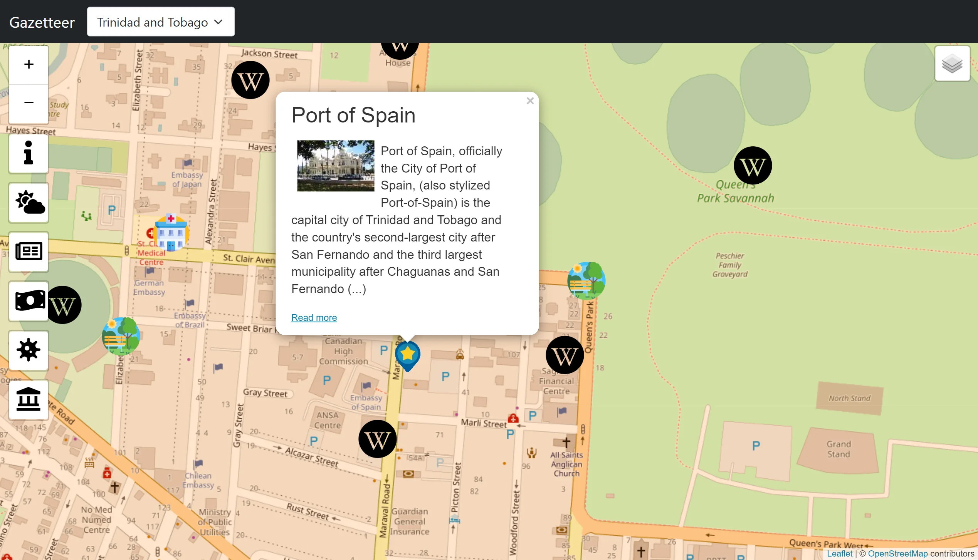The image size is (978, 560).
Task: Open the map layers control
Action: click(952, 64)
